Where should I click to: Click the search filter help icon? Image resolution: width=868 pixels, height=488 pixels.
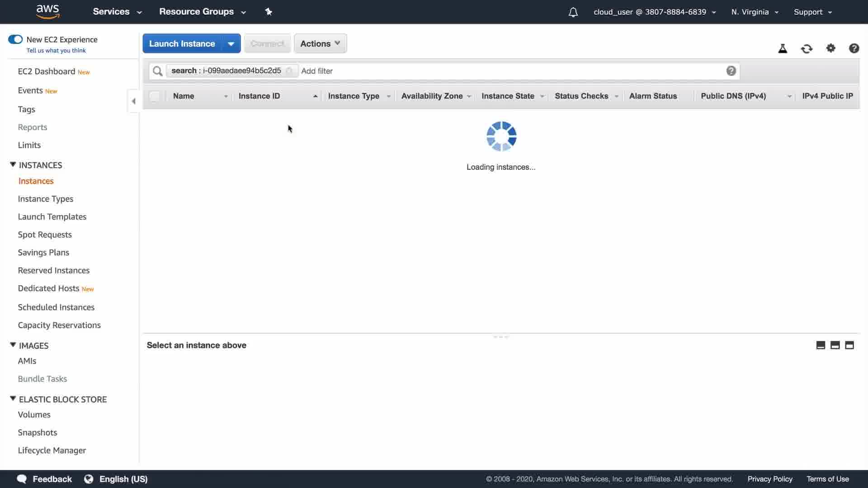731,71
